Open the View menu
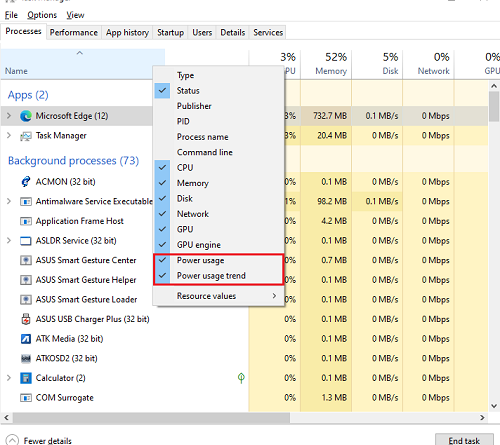 pos(75,15)
